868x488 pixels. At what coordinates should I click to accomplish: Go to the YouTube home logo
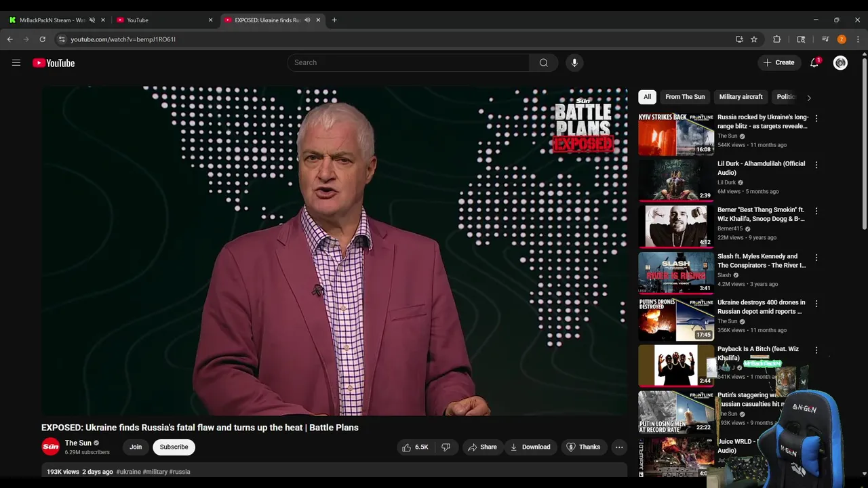[54, 63]
